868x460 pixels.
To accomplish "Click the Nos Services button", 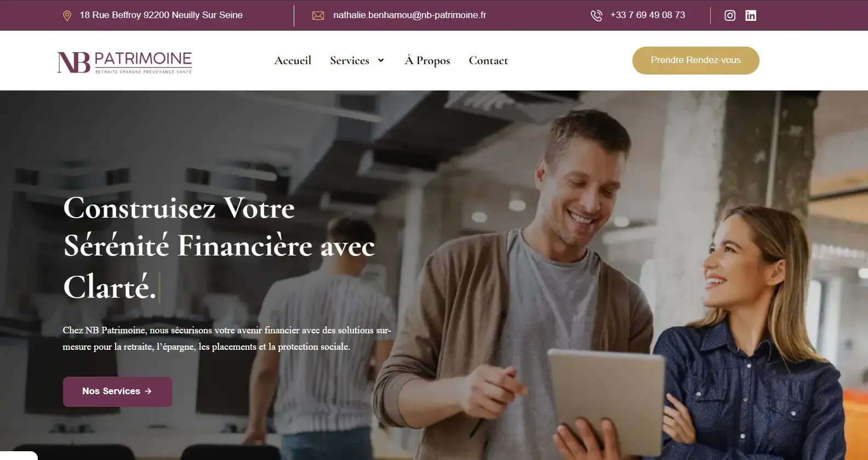I will pos(117,391).
